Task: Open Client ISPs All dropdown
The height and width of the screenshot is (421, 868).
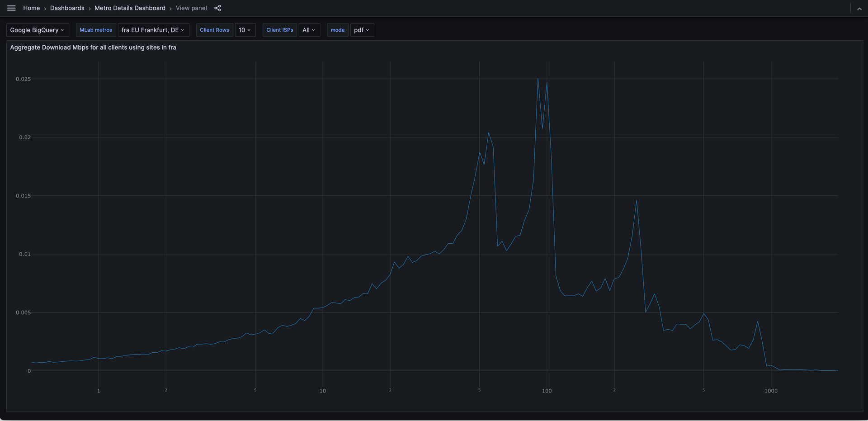Action: point(309,30)
